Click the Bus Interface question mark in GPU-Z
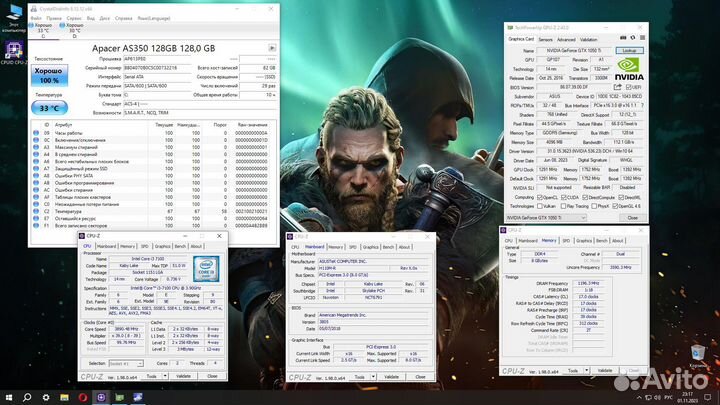 [642, 106]
